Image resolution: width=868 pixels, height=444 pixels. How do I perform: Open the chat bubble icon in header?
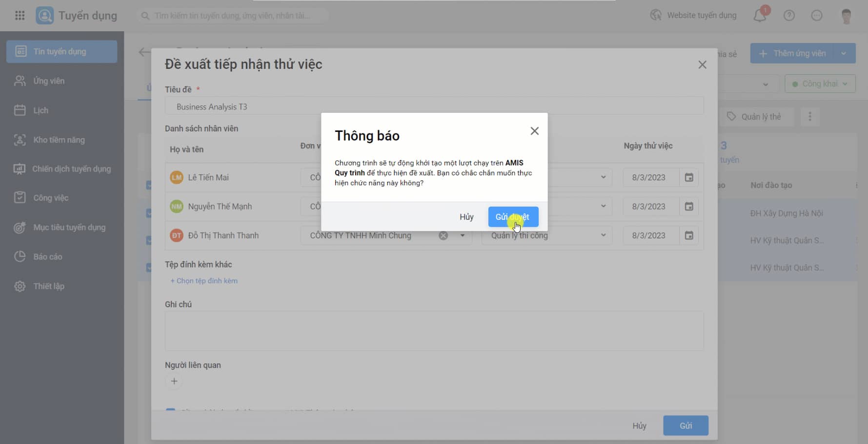(817, 16)
